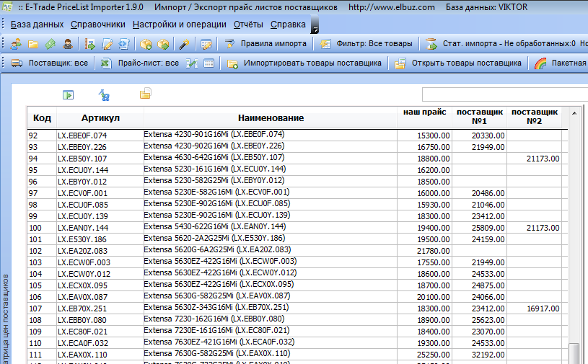The image size is (588, 364).
Task: Click the box with green arrow icon
Action: (163, 44)
